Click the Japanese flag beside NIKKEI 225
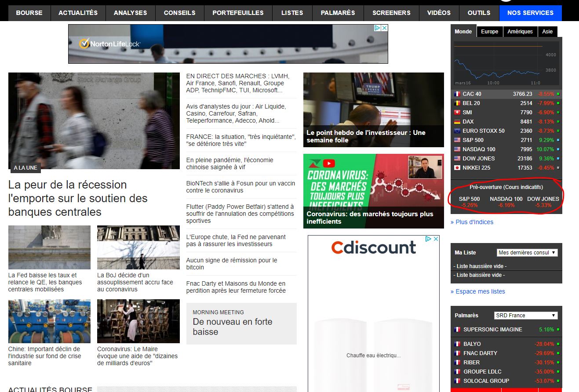 point(457,168)
